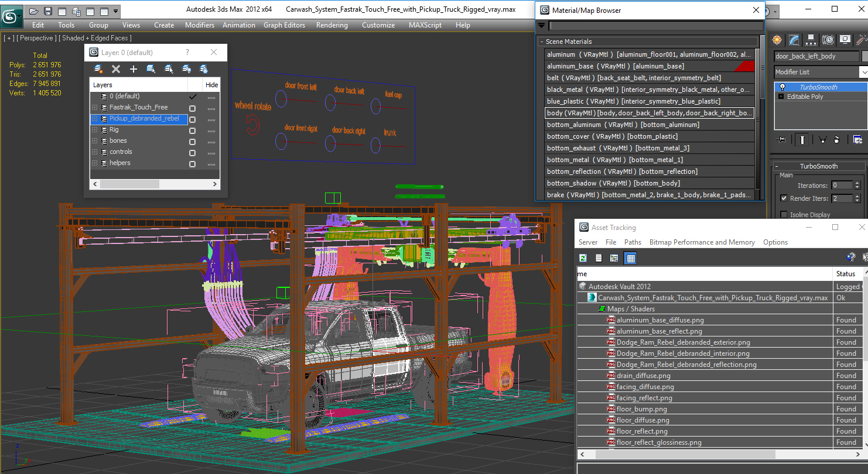Open the Modifiers menu

pos(200,25)
